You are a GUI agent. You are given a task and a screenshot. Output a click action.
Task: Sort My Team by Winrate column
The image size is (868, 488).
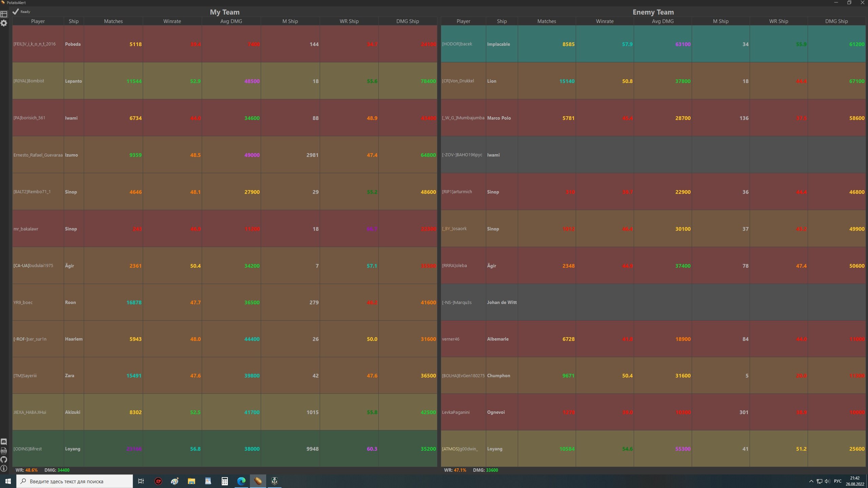click(172, 21)
